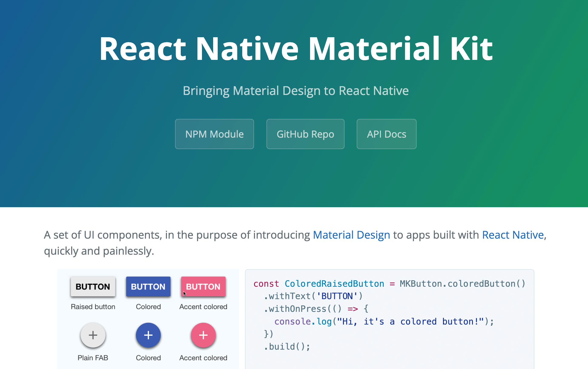Select the ColoredRaisedButton code text
Image resolution: width=588 pixels, height=369 pixels.
334,283
